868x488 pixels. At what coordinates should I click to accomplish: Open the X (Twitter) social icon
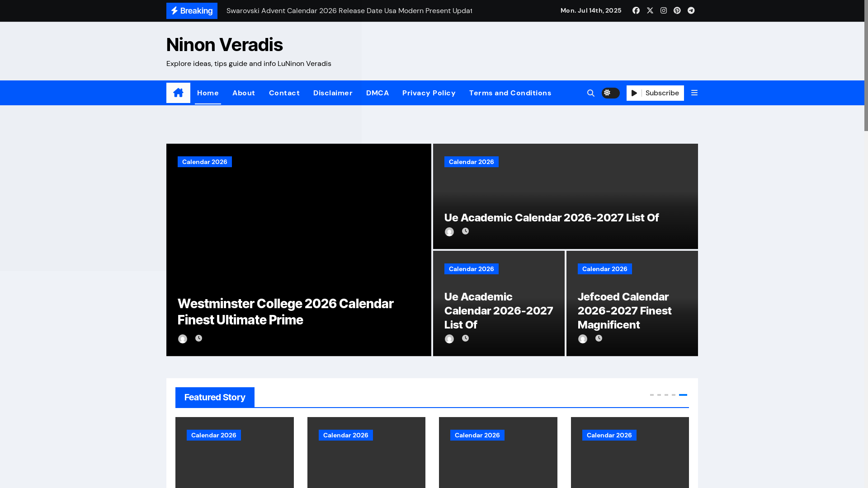click(650, 10)
